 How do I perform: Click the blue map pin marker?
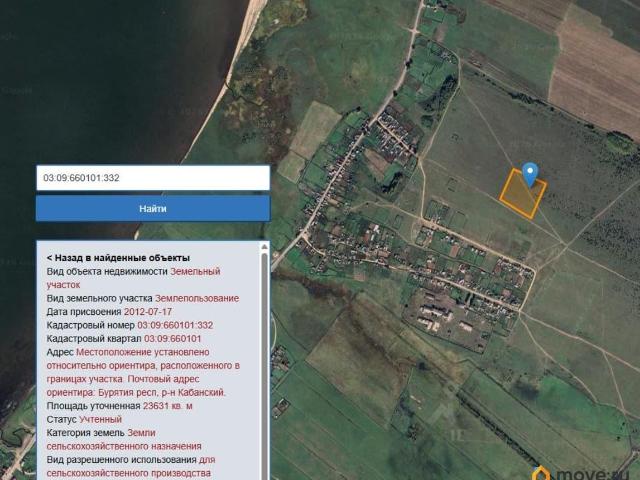pyautogui.click(x=530, y=174)
